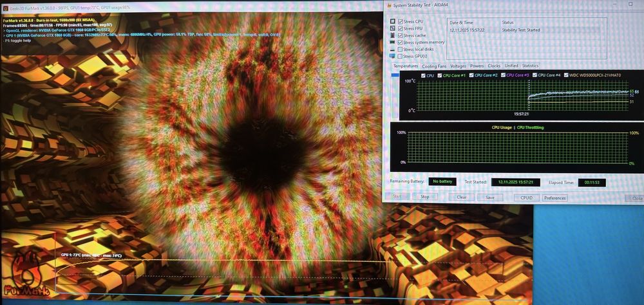Screen dimensions: 644x305
Task: Click the No battery indicator
Action: click(x=442, y=181)
